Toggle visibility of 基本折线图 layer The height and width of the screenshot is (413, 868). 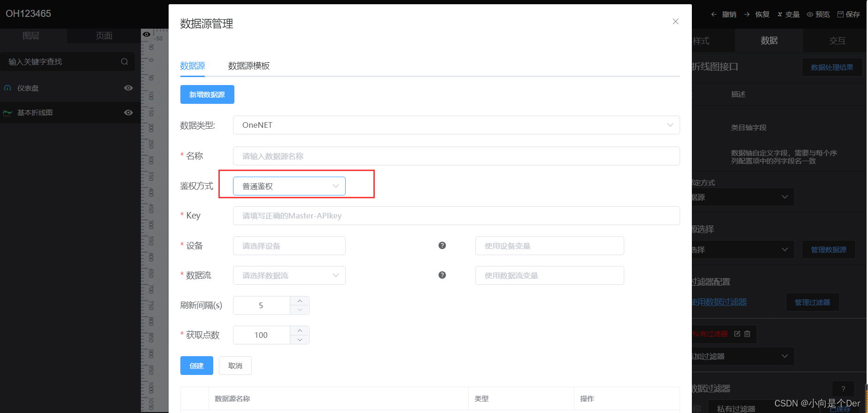(128, 112)
